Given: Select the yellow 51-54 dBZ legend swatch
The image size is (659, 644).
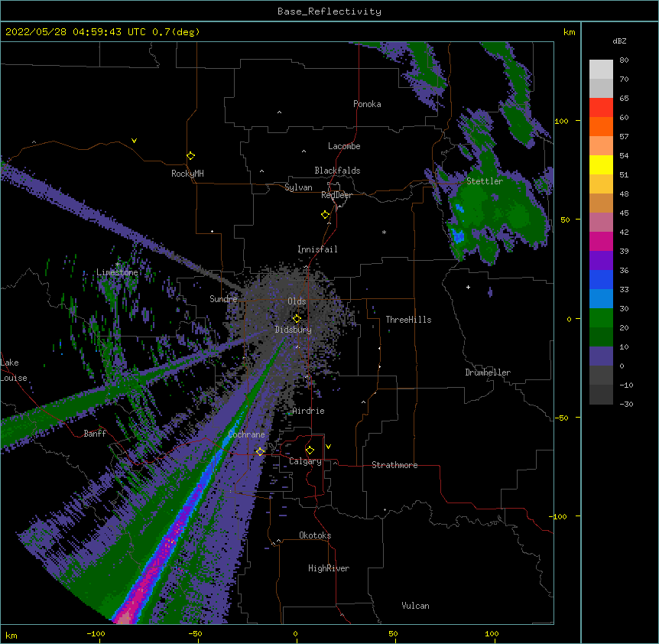Looking at the screenshot, I should coord(601,164).
